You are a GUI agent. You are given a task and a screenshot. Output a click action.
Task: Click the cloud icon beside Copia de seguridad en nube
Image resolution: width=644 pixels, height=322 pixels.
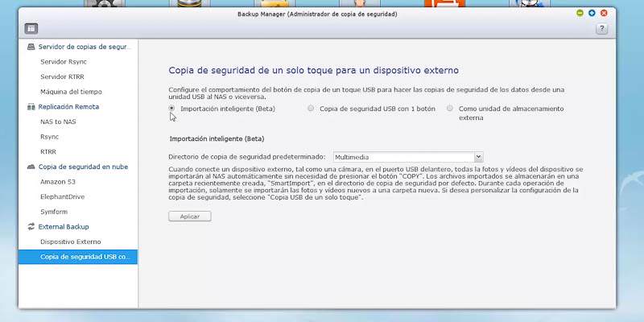[x=31, y=167]
